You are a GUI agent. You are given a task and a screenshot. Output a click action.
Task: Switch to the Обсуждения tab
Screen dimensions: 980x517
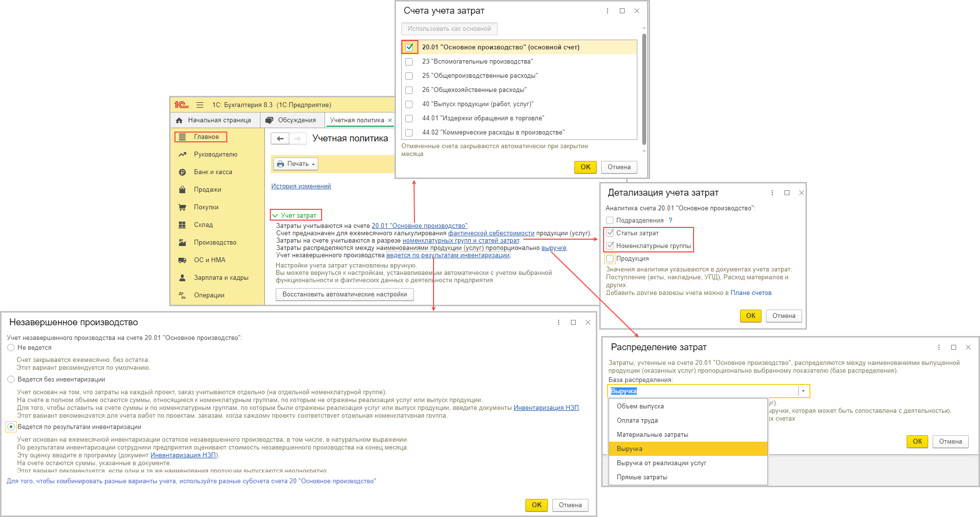(x=292, y=120)
